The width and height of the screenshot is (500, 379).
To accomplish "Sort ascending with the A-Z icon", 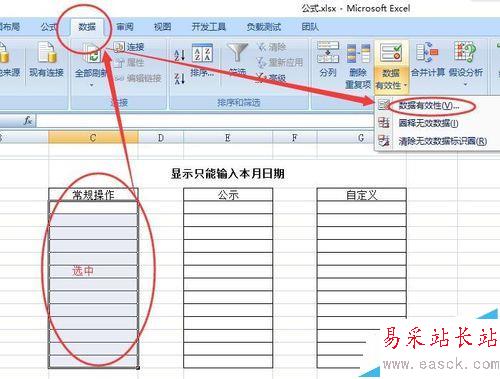I will point(179,55).
